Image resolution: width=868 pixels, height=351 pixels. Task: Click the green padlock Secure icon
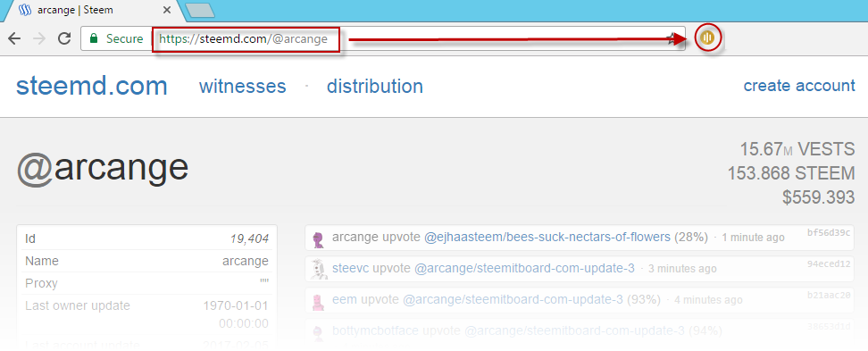pyautogui.click(x=94, y=38)
